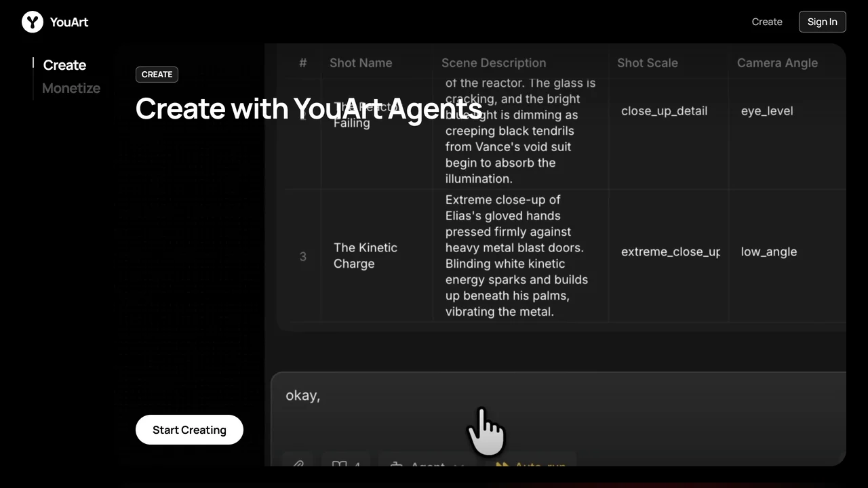The height and width of the screenshot is (488, 868).
Task: Click the row number 3 cell
Action: (303, 256)
